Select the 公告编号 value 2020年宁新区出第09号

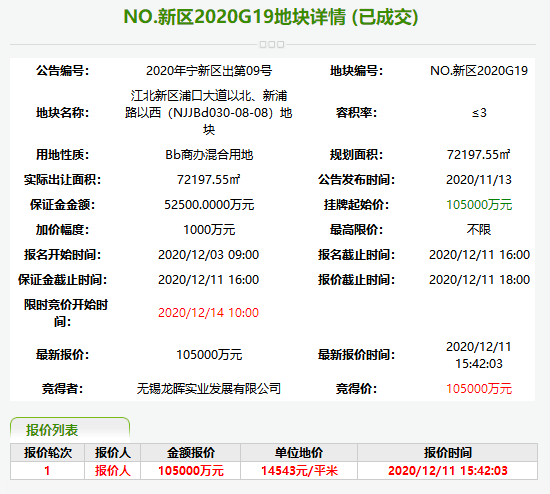209,71
